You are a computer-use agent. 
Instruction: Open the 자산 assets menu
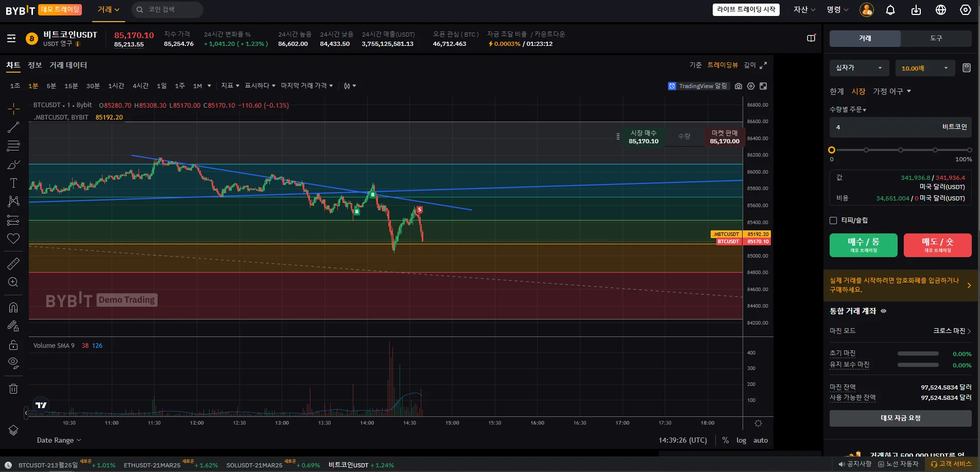point(804,10)
